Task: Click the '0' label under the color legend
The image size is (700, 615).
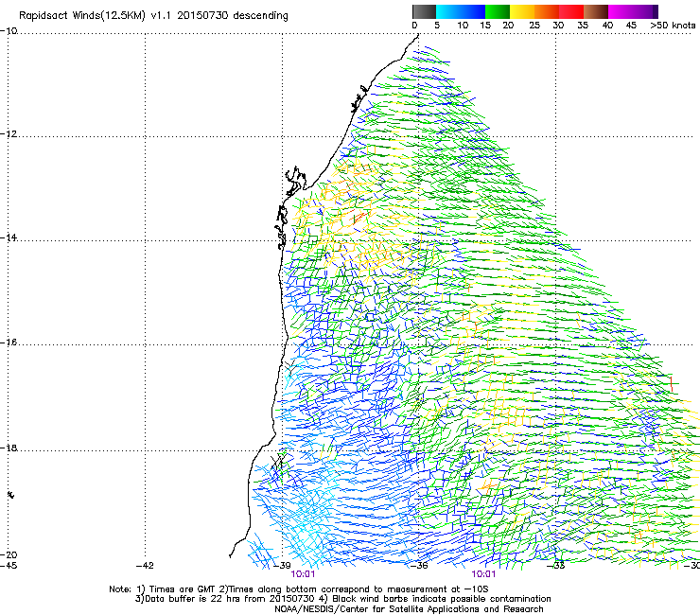Action: tap(414, 26)
